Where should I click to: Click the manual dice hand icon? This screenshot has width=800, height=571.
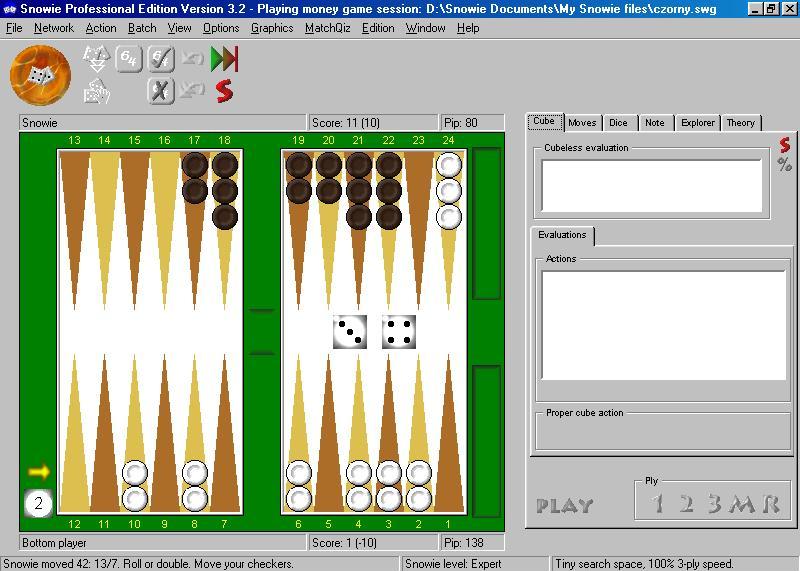[x=96, y=92]
